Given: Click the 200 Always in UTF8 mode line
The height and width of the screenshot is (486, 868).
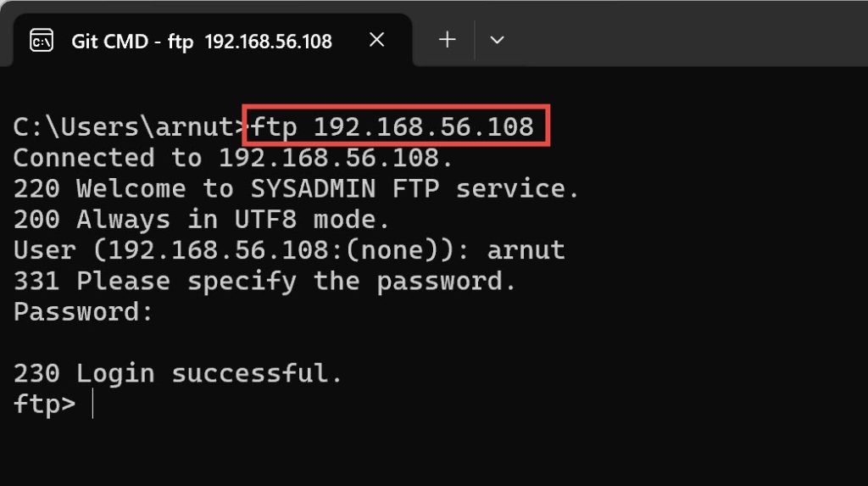Looking at the screenshot, I should [x=201, y=220].
